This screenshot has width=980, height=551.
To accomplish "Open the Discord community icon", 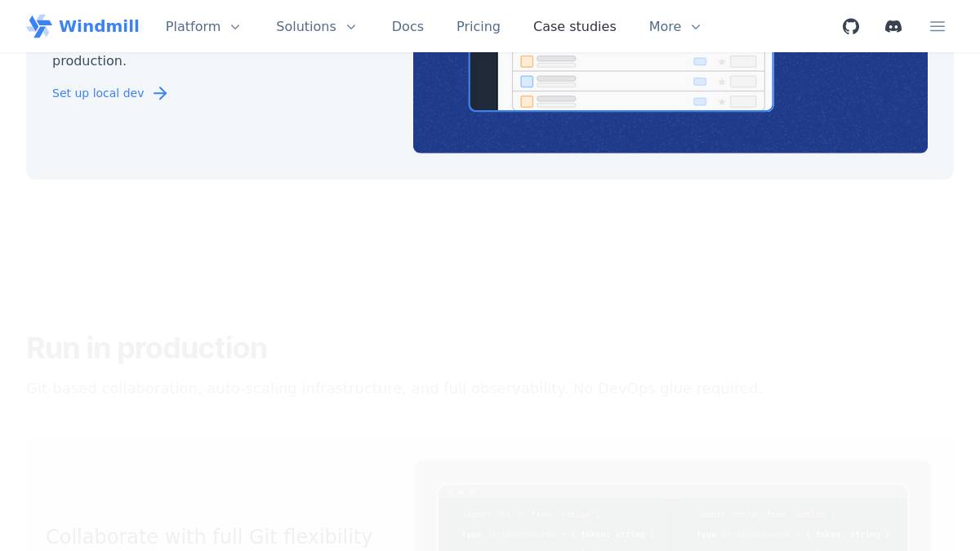I will 893,26.
